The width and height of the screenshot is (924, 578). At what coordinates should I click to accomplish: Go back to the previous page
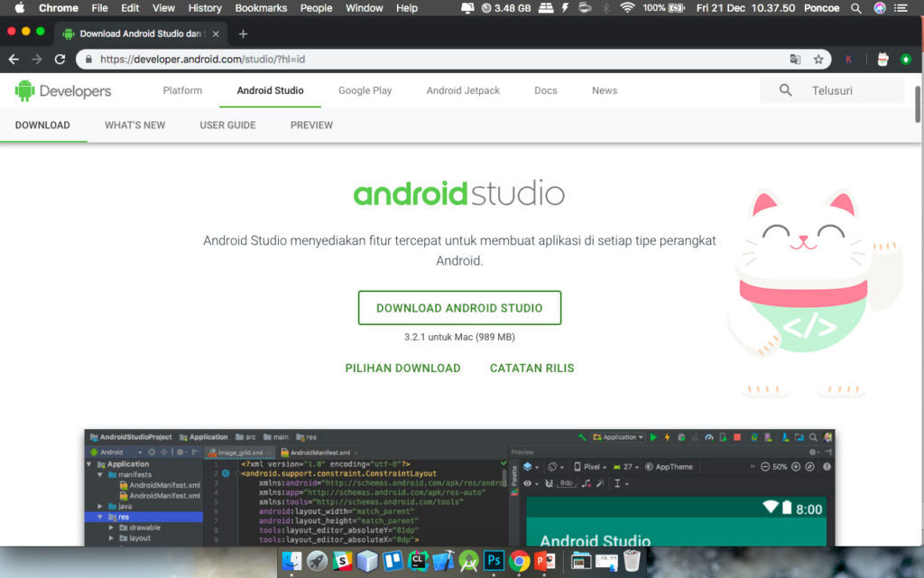click(x=14, y=59)
